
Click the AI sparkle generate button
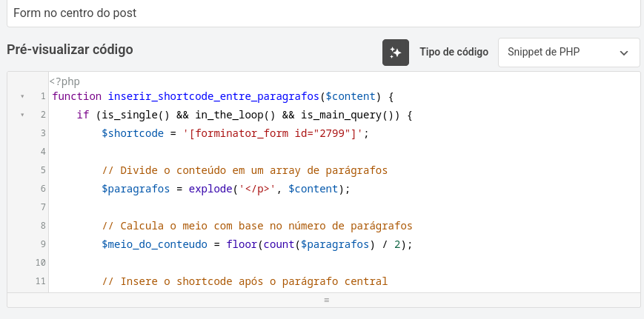point(396,53)
